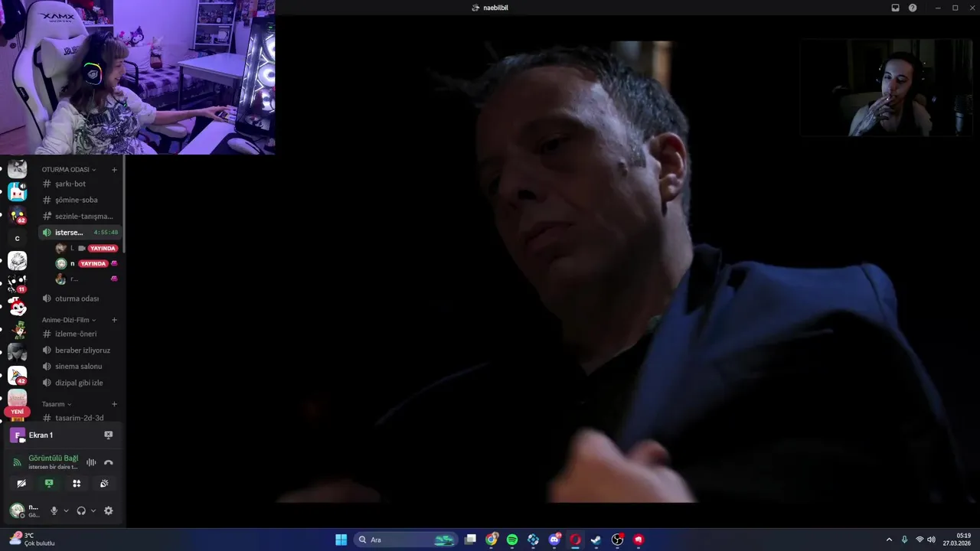Screen dimensions: 980x551
Task: Click the green connection signal icon
Action: (17, 462)
